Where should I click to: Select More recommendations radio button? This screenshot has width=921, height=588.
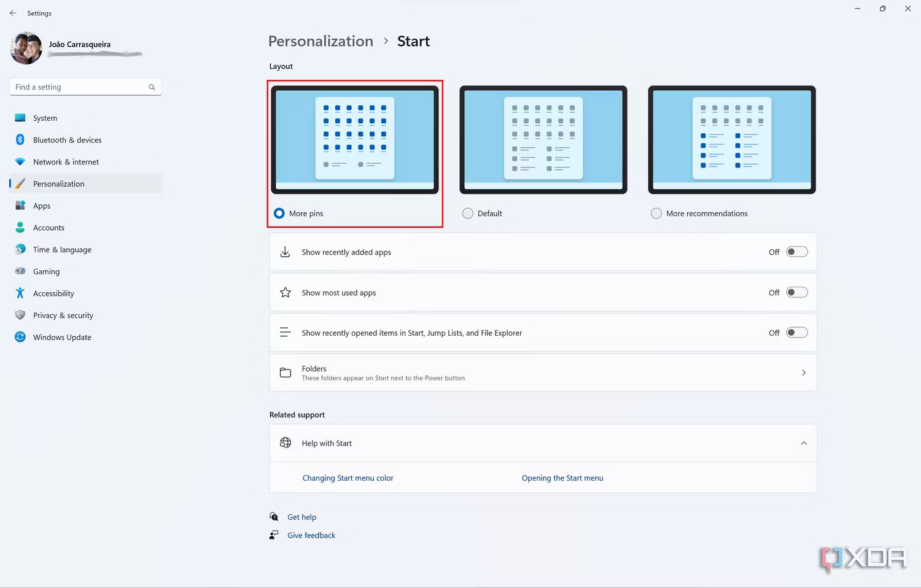point(656,214)
